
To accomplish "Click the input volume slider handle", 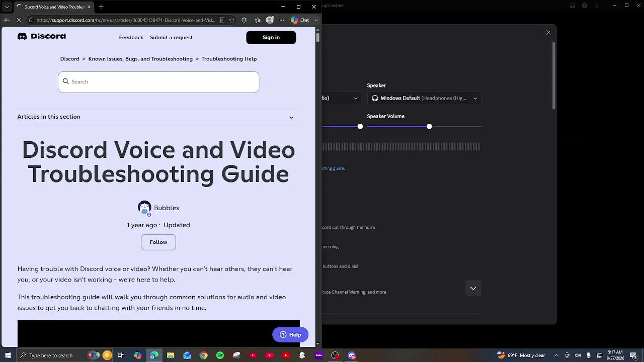I will (360, 126).
